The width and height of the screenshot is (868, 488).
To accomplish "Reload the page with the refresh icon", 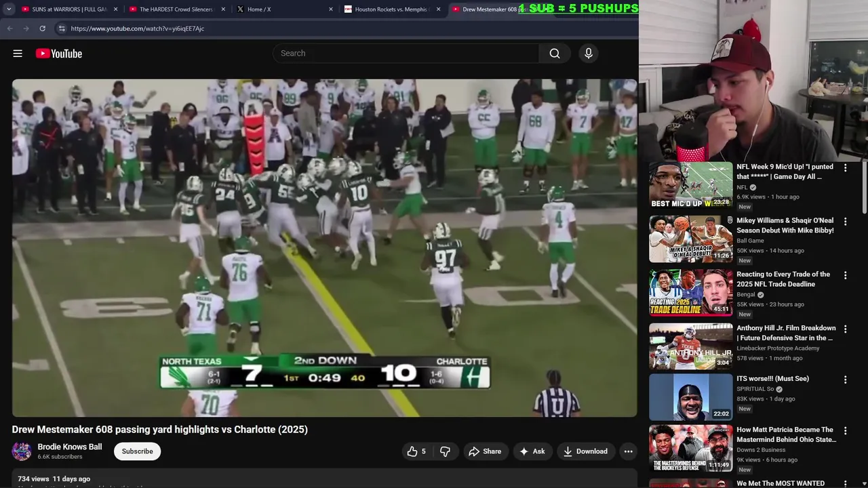I will tap(42, 28).
